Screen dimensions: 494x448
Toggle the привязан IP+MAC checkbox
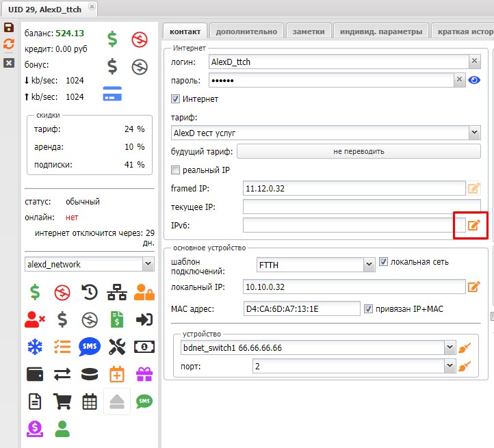[x=369, y=309]
